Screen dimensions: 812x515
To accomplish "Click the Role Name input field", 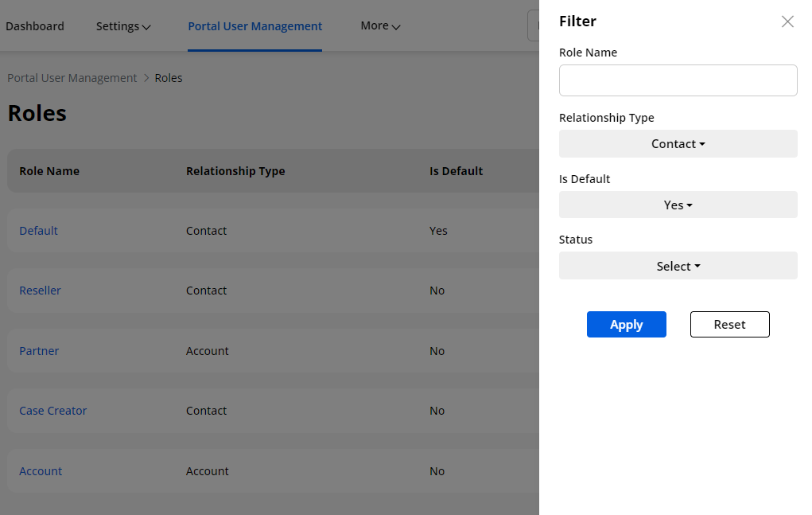I will click(678, 80).
